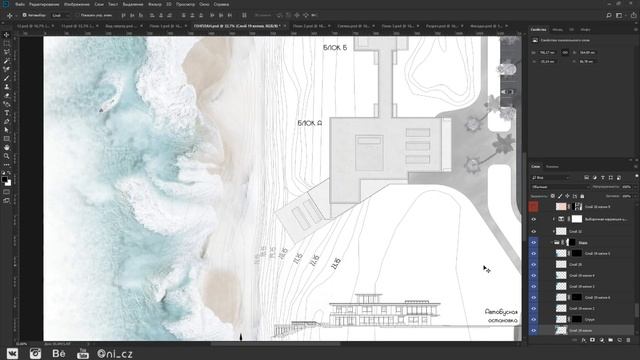Click the trash icon to delete layer
Viewport: 640px width, 360px height.
(628, 340)
